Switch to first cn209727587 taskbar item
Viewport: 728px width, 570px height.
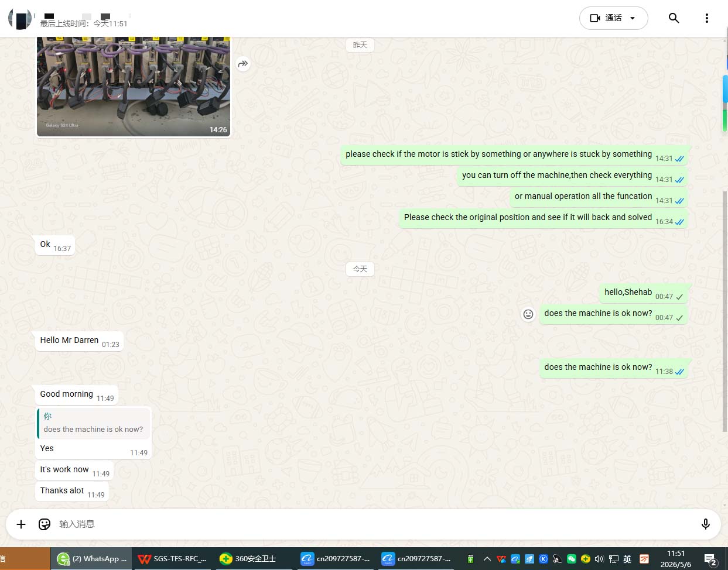coord(335,559)
